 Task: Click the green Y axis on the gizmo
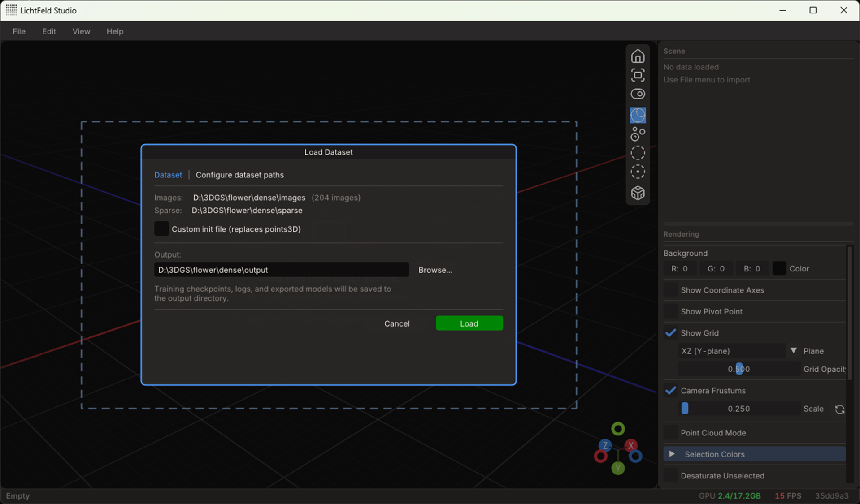pyautogui.click(x=618, y=468)
